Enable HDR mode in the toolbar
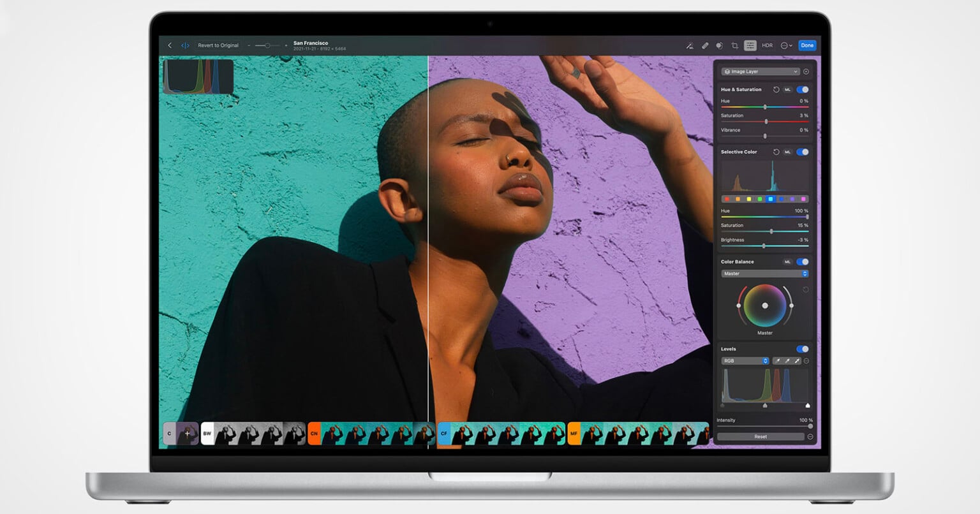This screenshot has height=514, width=980. pyautogui.click(x=766, y=45)
